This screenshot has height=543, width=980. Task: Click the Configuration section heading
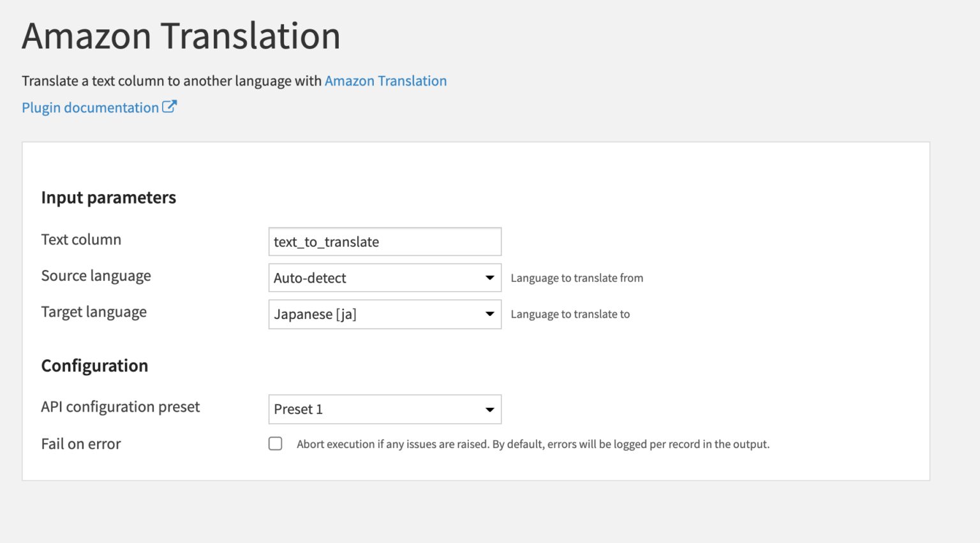click(x=94, y=365)
